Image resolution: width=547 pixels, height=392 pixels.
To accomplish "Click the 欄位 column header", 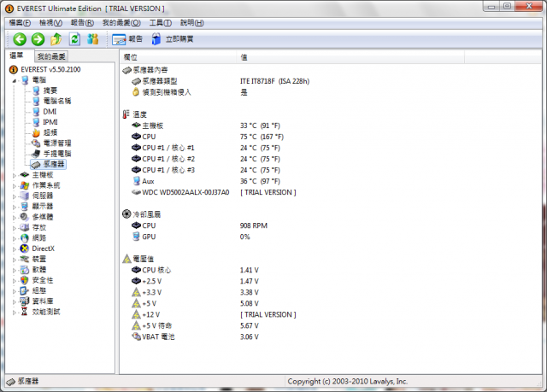I will tap(179, 57).
